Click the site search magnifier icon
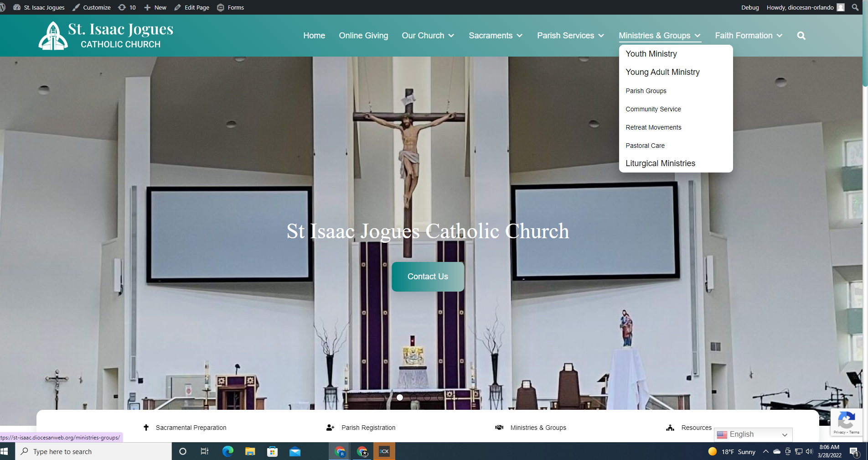Screen dimensions: 868x460 point(801,36)
